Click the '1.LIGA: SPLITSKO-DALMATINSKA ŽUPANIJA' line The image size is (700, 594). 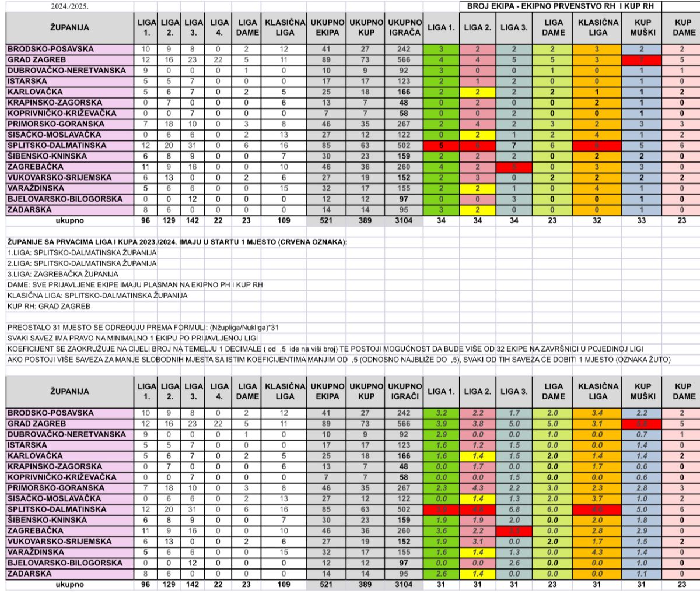tap(82, 252)
